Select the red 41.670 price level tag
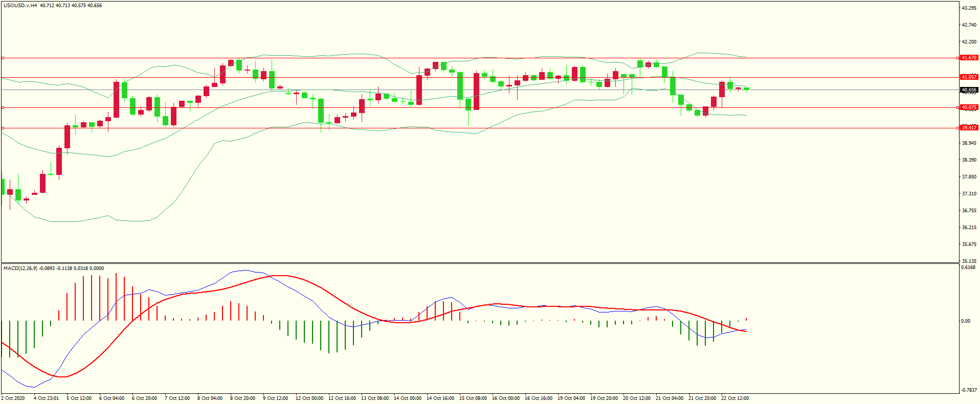The width and height of the screenshot is (980, 404). [969, 58]
